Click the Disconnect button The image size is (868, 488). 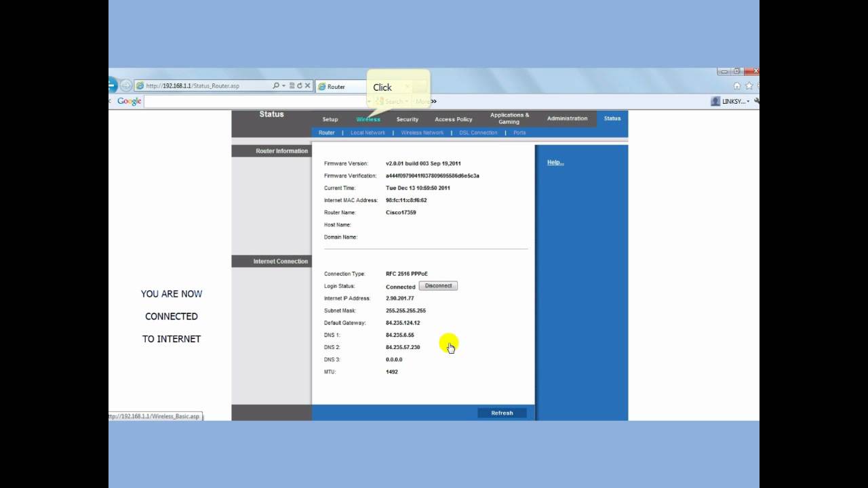(x=438, y=286)
